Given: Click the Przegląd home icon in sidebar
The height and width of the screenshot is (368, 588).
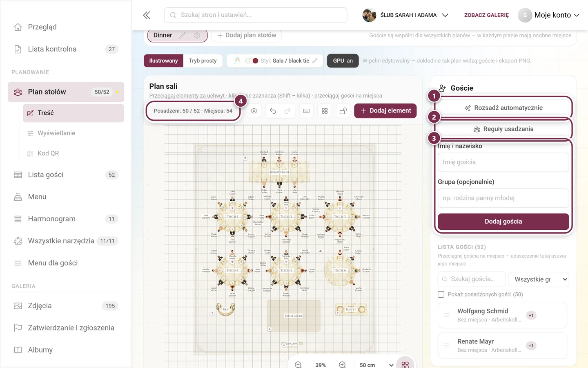Looking at the screenshot, I should 18,27.
